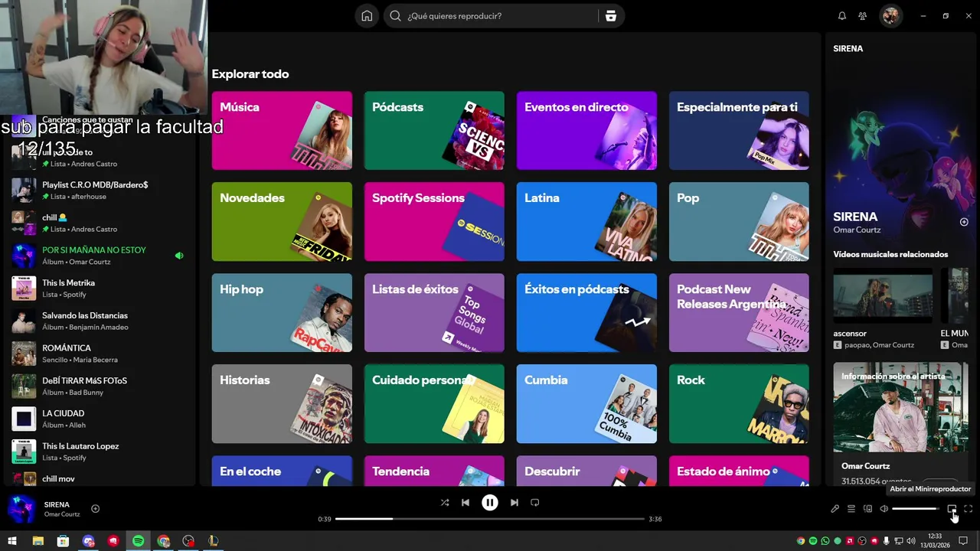
Task: Open 'DeBÍ TiRAR MáS FOToS' album
Action: click(100, 386)
